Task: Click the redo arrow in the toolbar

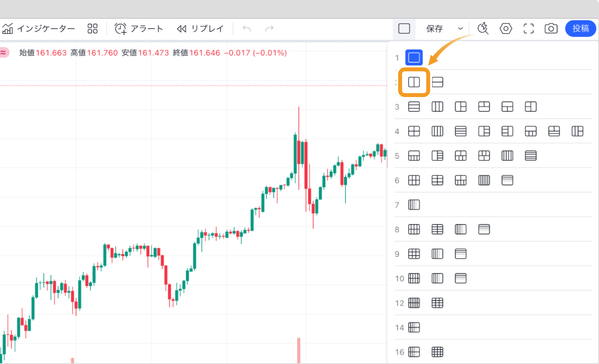Action: (269, 28)
